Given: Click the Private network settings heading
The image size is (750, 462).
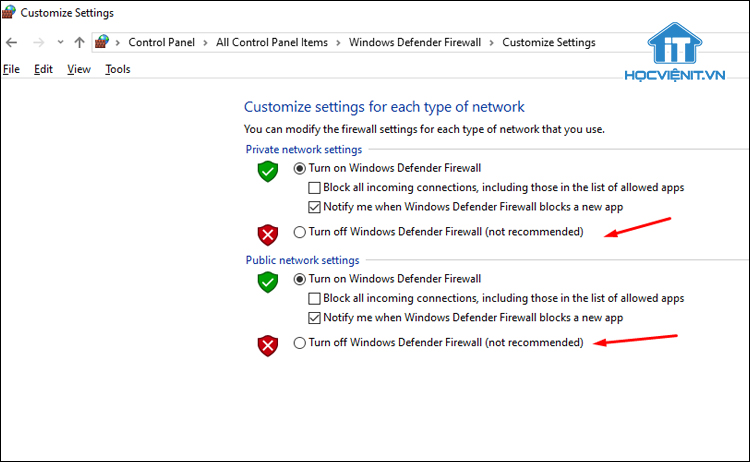Looking at the screenshot, I should click(304, 150).
